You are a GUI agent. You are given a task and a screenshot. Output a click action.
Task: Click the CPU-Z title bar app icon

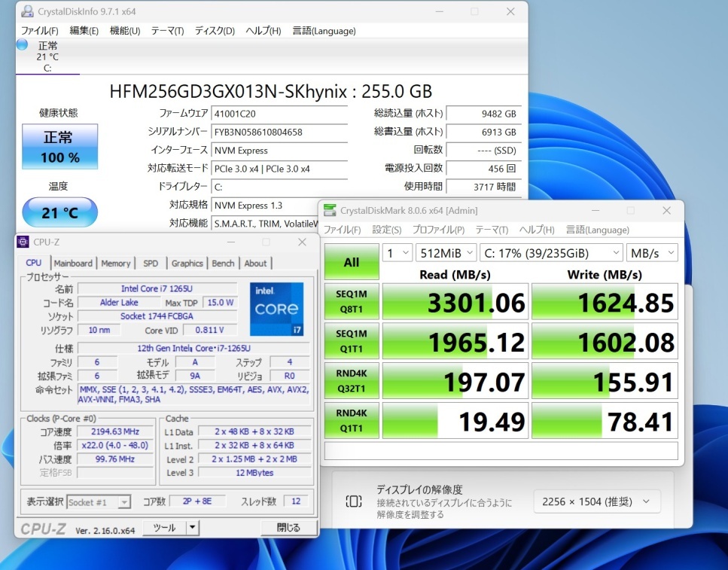(23, 242)
